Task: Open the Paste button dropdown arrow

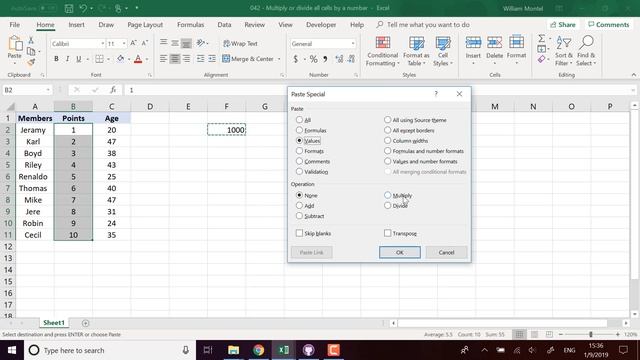Action: coord(15,64)
